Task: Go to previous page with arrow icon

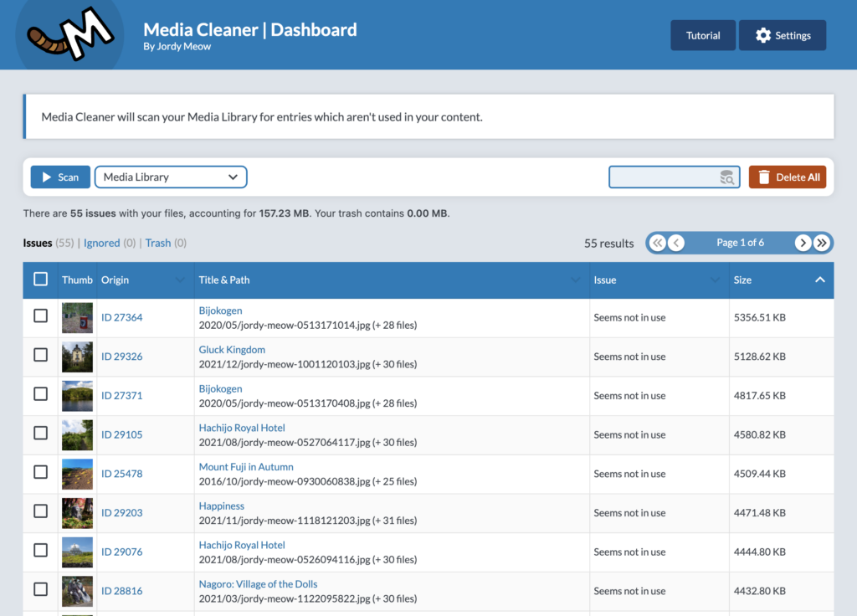Action: click(x=676, y=243)
